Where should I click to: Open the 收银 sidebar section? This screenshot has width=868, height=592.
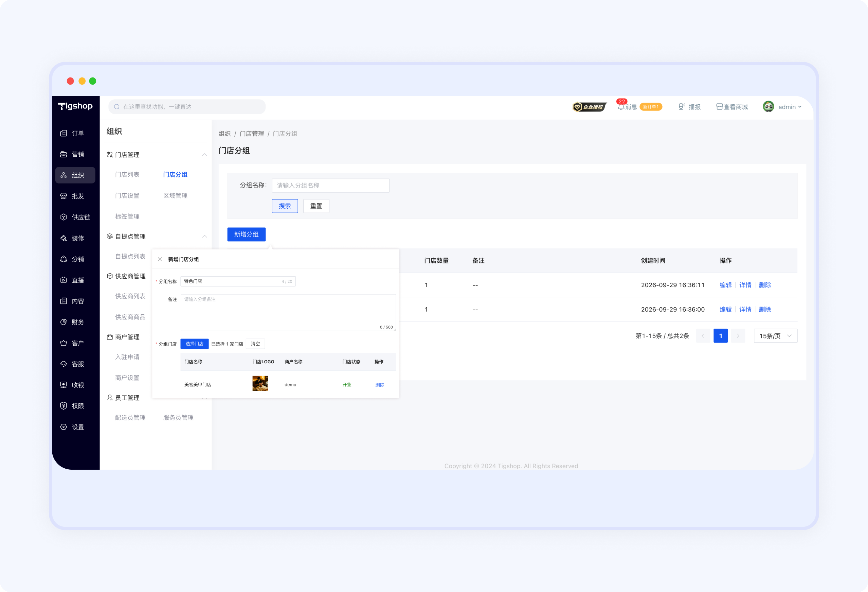[75, 385]
